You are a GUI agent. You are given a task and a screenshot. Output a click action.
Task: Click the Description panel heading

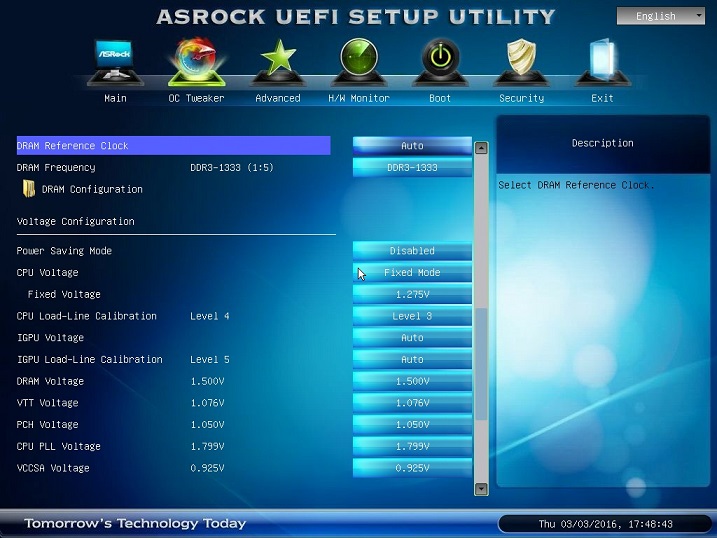[x=602, y=143]
